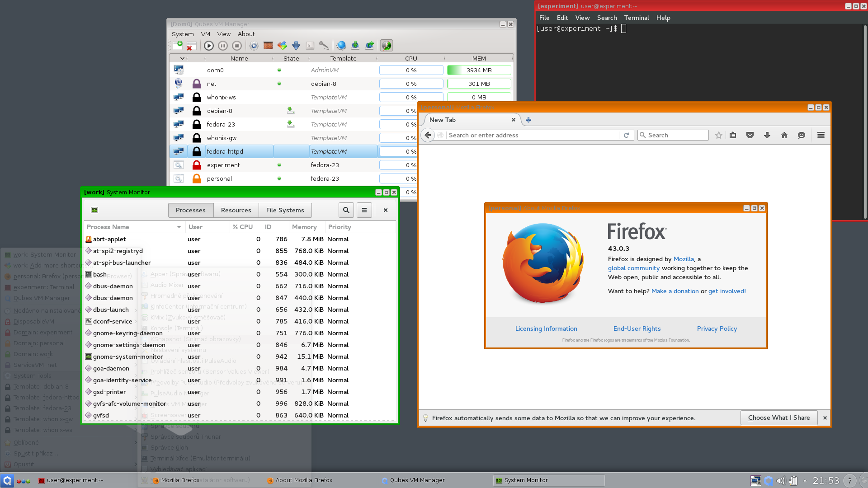
Task: Open Global settings globe icon in Qubes Manager
Action: [341, 45]
